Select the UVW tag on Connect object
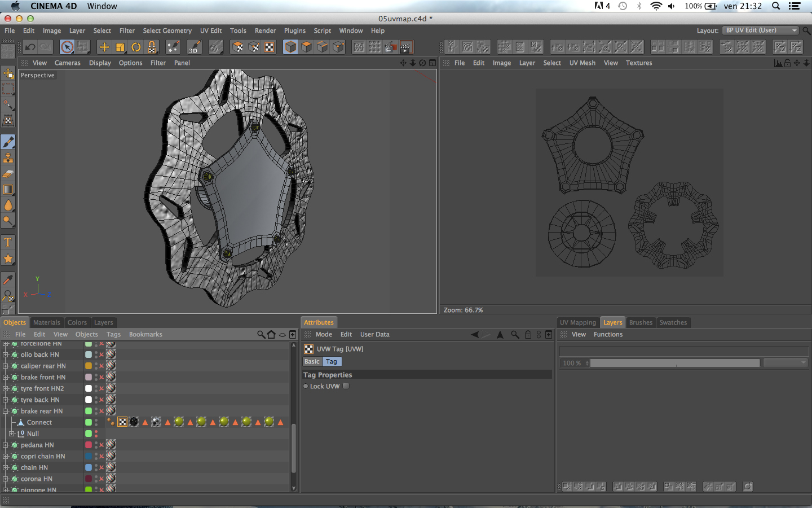Image resolution: width=812 pixels, height=508 pixels. pyautogui.click(x=122, y=422)
